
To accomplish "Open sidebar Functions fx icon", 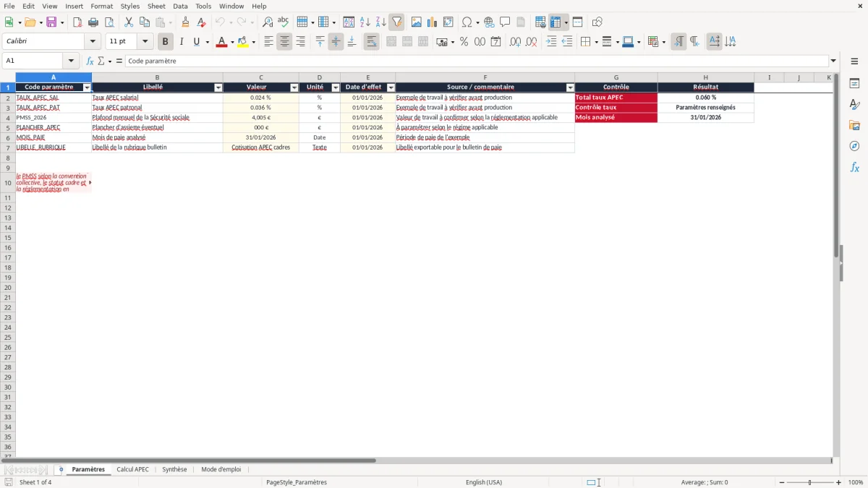I will click(x=854, y=168).
